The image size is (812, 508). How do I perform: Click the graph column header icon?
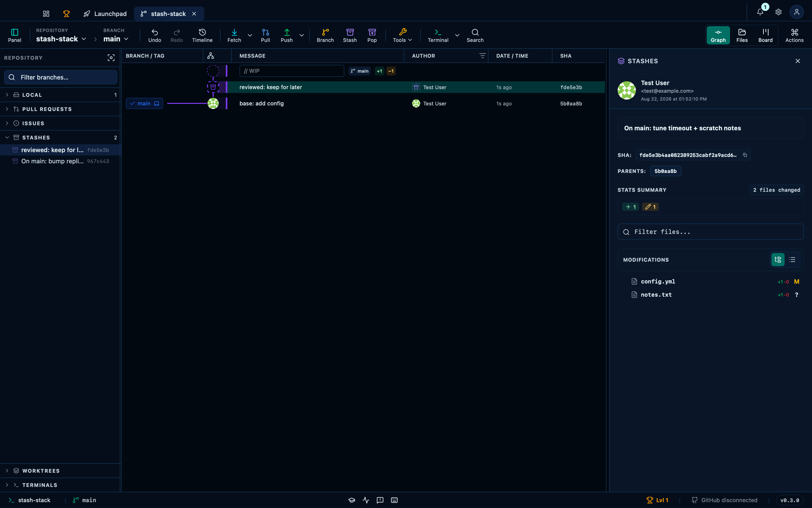(211, 56)
